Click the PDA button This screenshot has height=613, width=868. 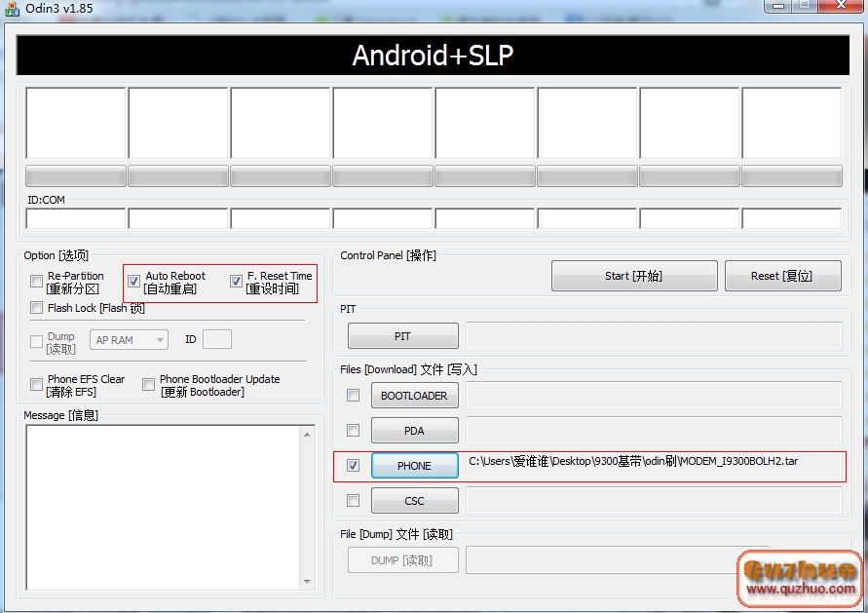point(415,430)
